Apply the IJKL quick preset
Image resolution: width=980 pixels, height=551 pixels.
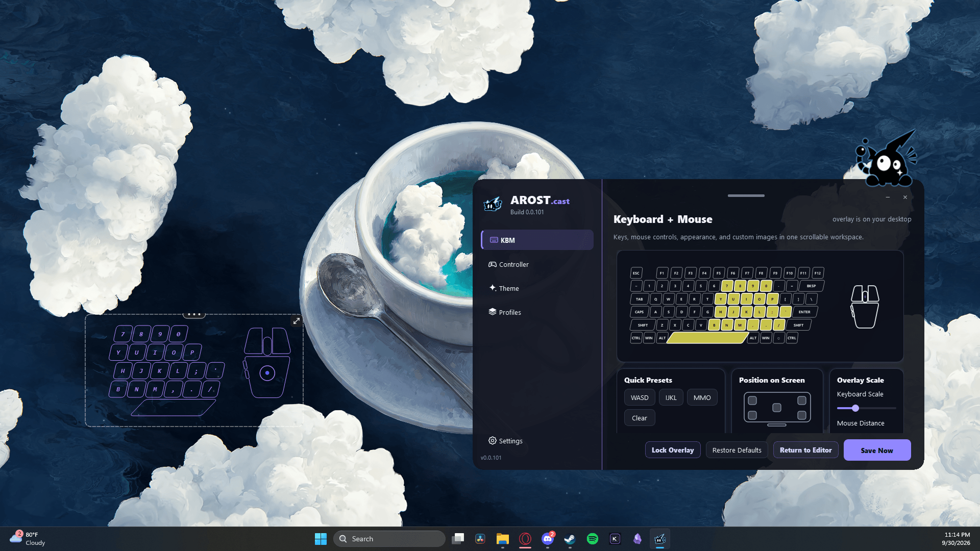click(x=671, y=397)
